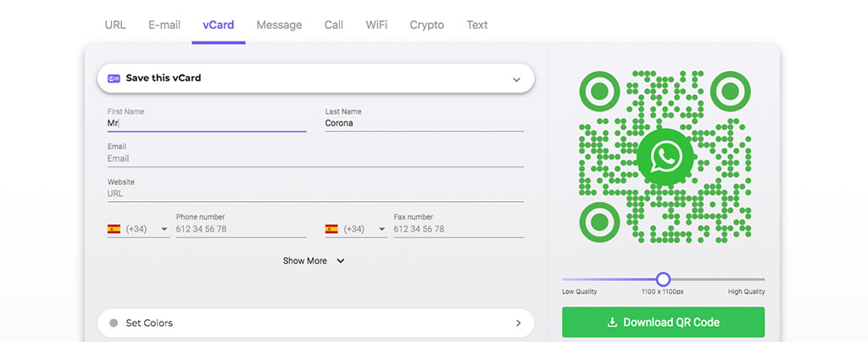The image size is (868, 342).
Task: Click the Download QR Code button
Action: (x=663, y=322)
